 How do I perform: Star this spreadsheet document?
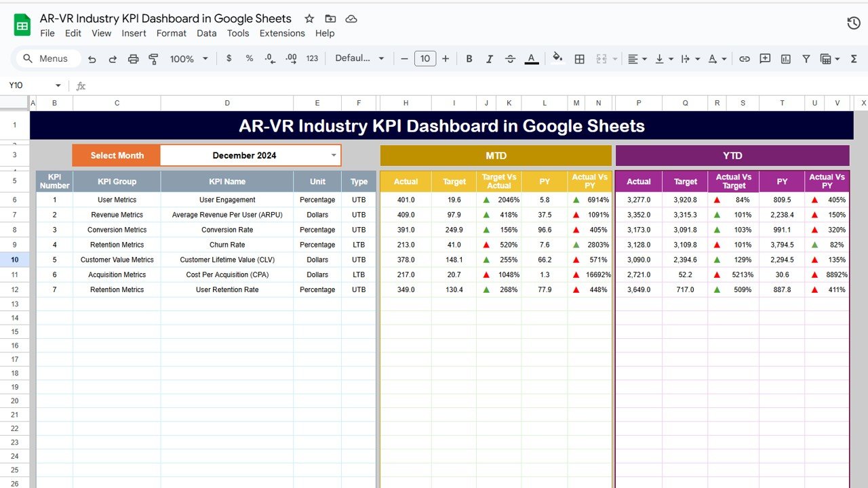pos(309,19)
